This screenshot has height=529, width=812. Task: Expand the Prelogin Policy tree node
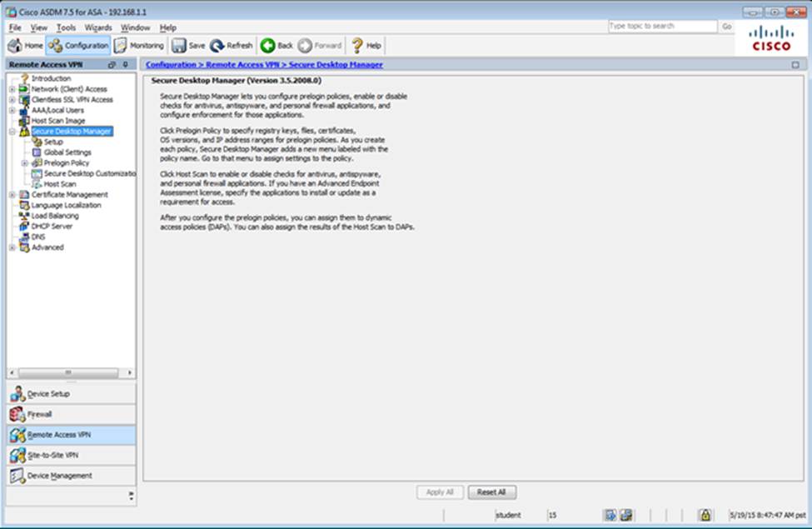24,163
